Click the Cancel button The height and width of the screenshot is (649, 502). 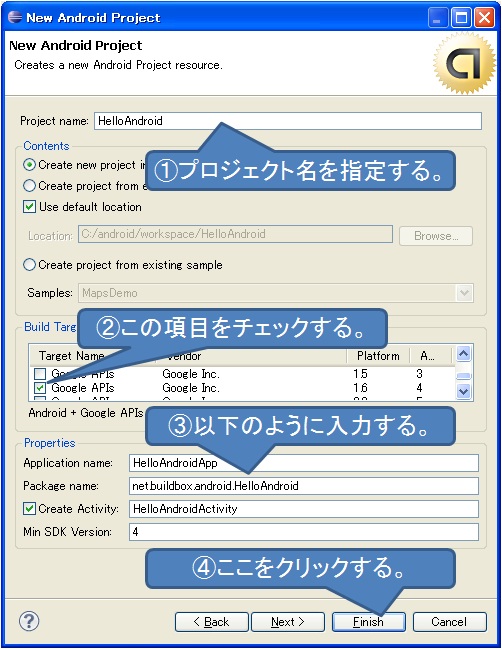(449, 622)
